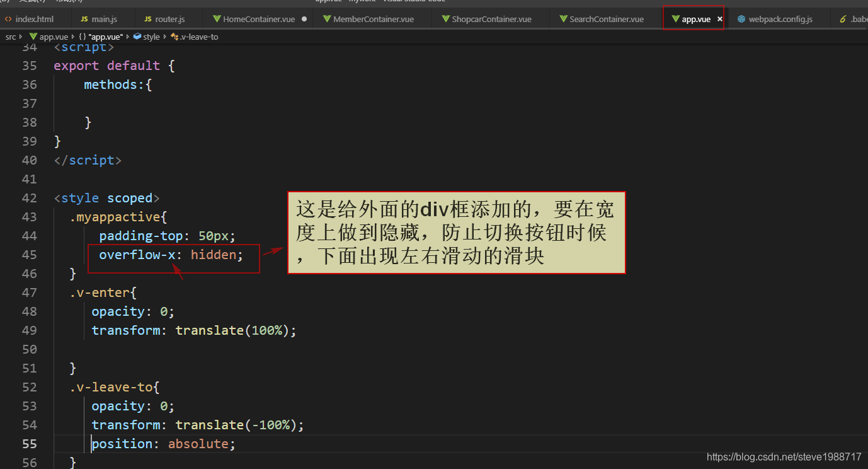Click "opacity: 0;" on line 48
The width and height of the screenshot is (868, 469).
click(x=133, y=311)
